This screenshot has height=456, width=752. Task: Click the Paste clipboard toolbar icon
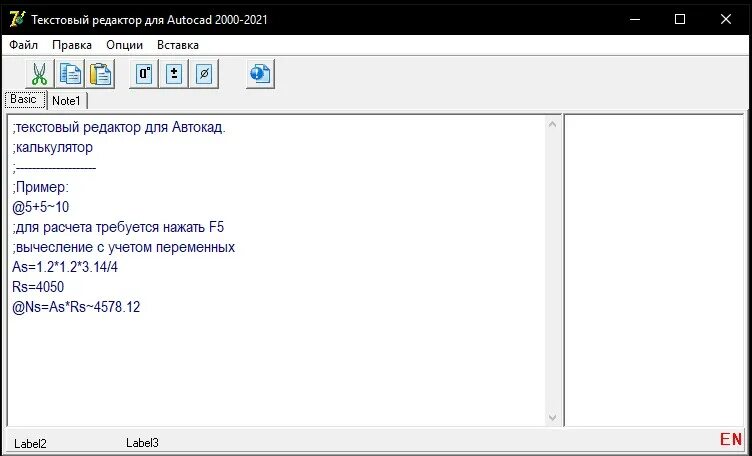(x=100, y=74)
